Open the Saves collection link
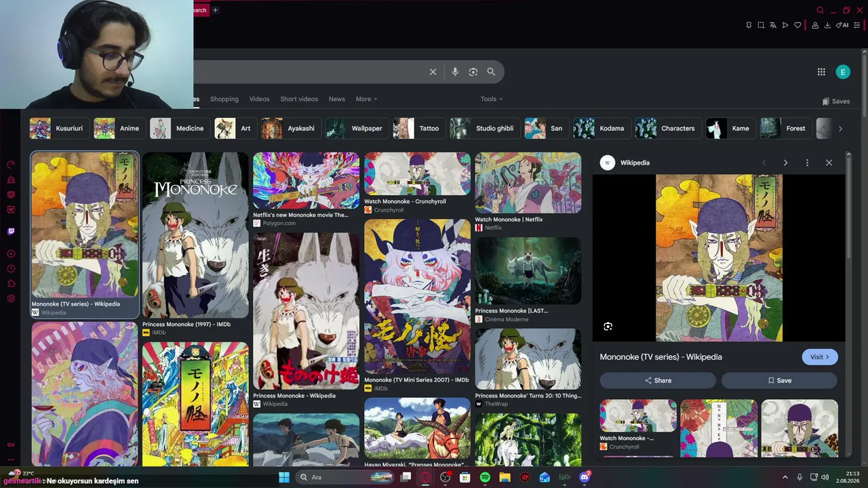 pos(836,102)
